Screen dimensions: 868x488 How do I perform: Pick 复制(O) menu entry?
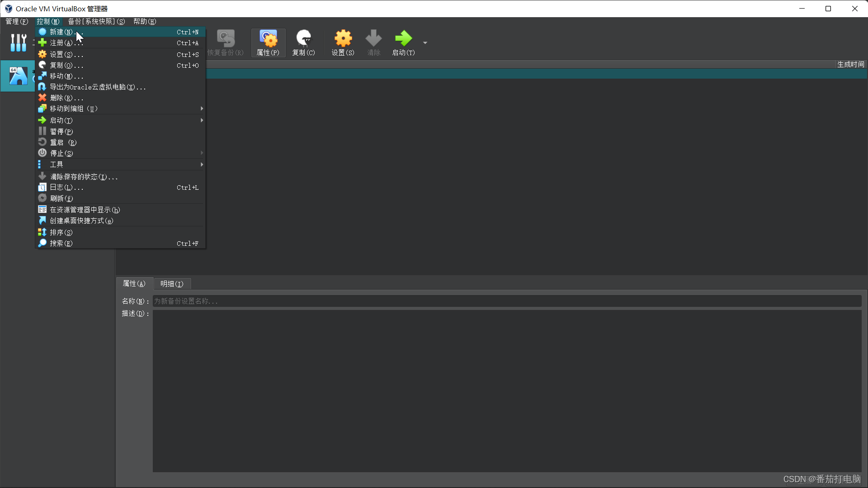click(x=120, y=66)
